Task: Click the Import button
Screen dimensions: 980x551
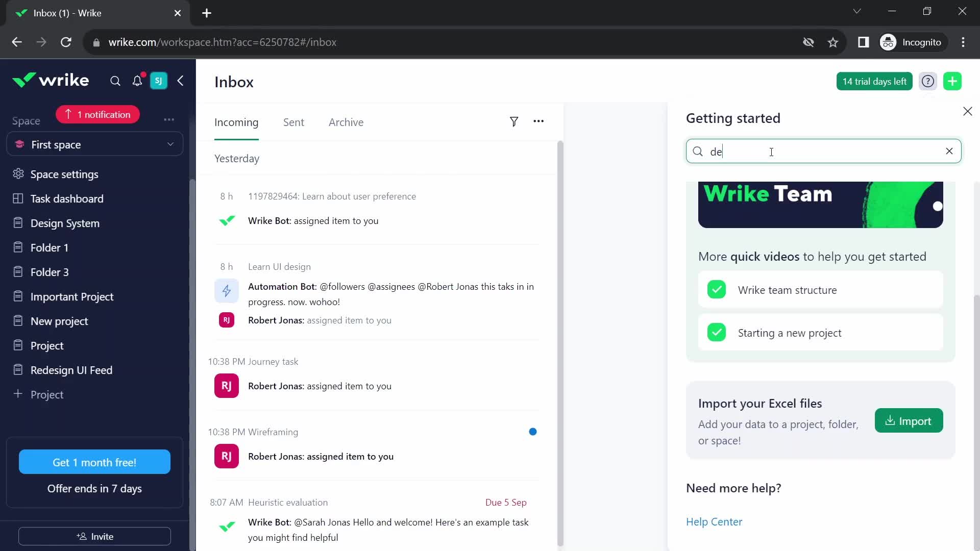Action: (909, 420)
